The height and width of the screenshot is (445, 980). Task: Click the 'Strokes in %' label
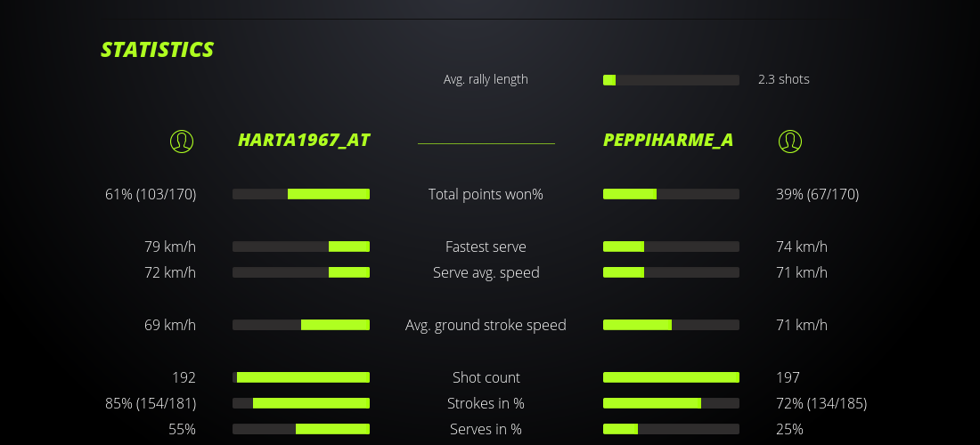(486, 403)
